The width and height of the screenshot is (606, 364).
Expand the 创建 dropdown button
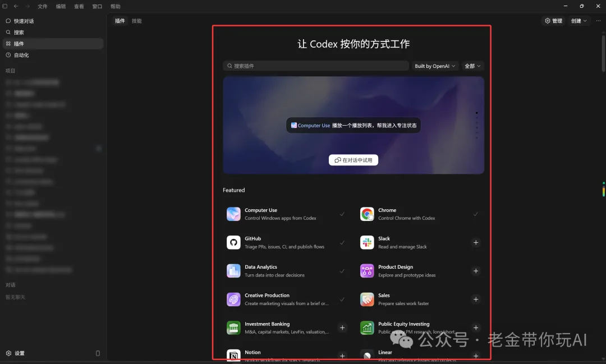(x=579, y=21)
